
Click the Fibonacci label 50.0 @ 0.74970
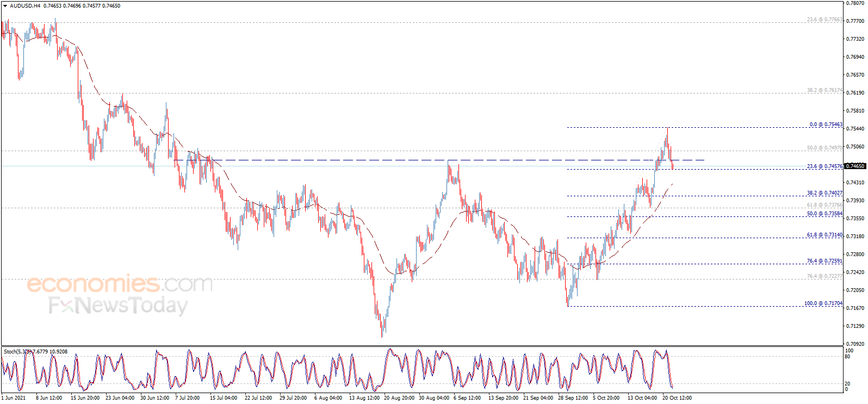tap(824, 148)
